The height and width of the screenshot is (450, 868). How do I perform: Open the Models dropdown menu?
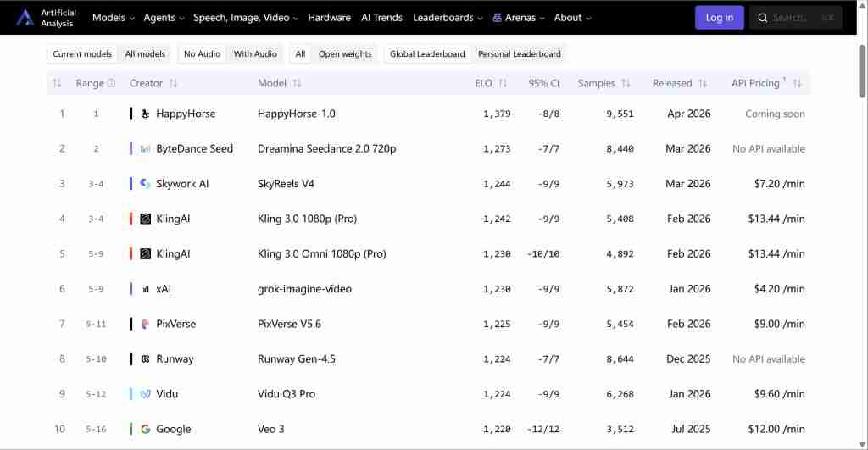point(113,18)
